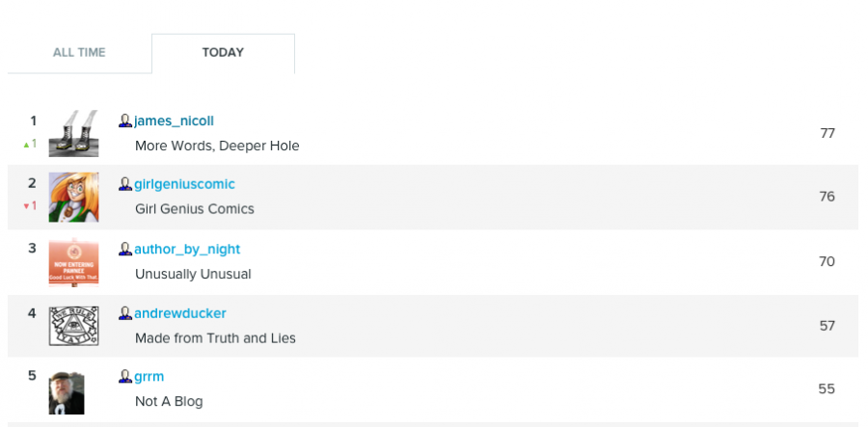Select the TODAY tab
The image size is (868, 427).
click(x=223, y=53)
